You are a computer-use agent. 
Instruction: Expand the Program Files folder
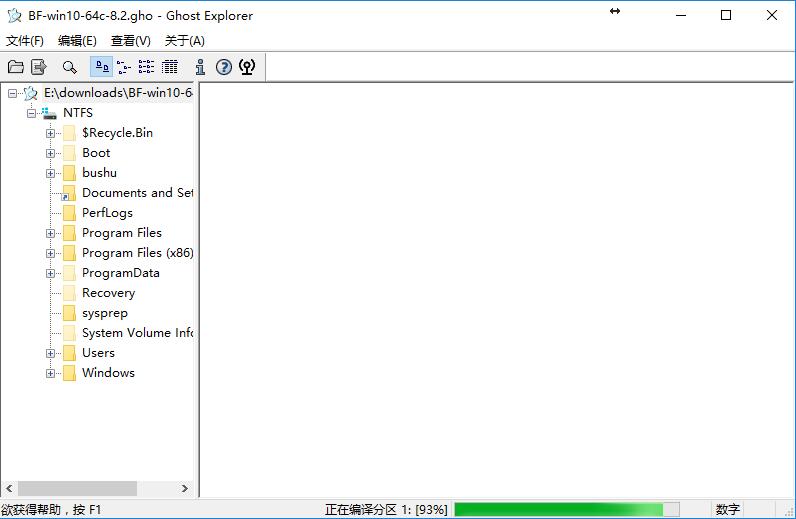50,233
